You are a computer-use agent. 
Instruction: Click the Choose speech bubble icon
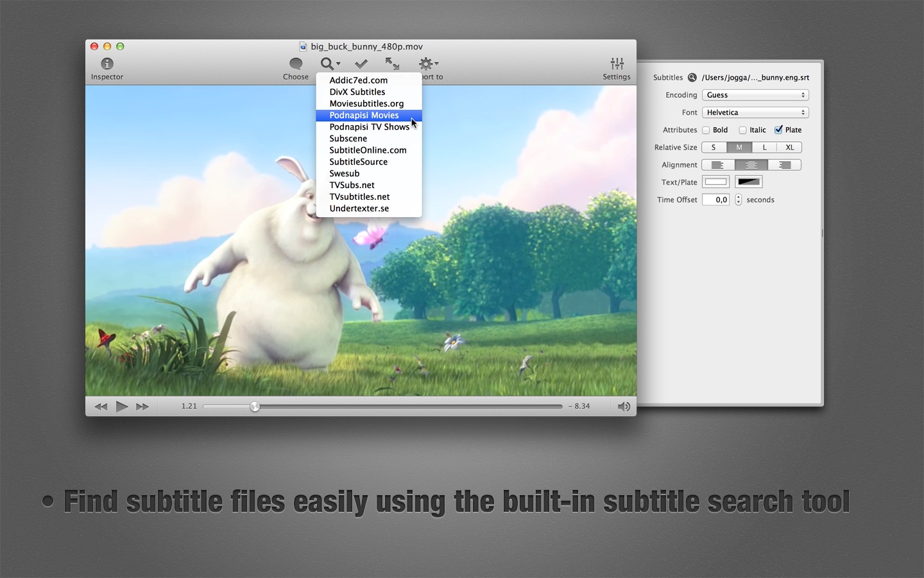[x=296, y=64]
